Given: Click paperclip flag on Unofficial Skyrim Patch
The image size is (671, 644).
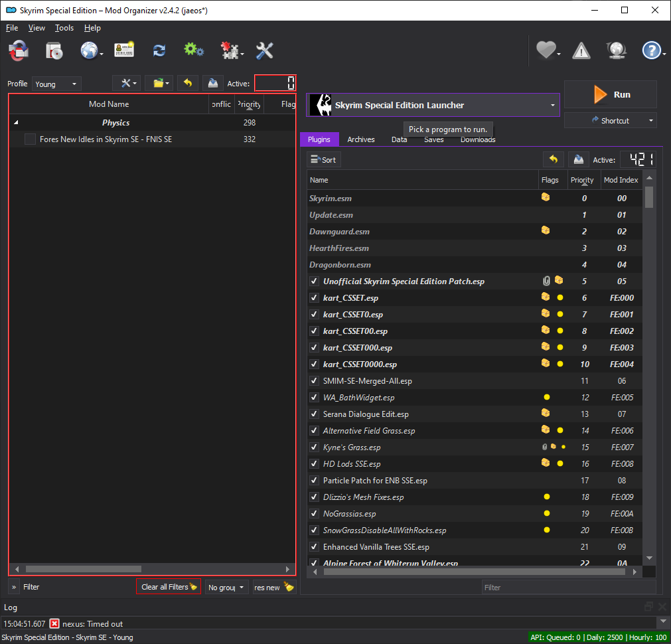Looking at the screenshot, I should pyautogui.click(x=546, y=281).
